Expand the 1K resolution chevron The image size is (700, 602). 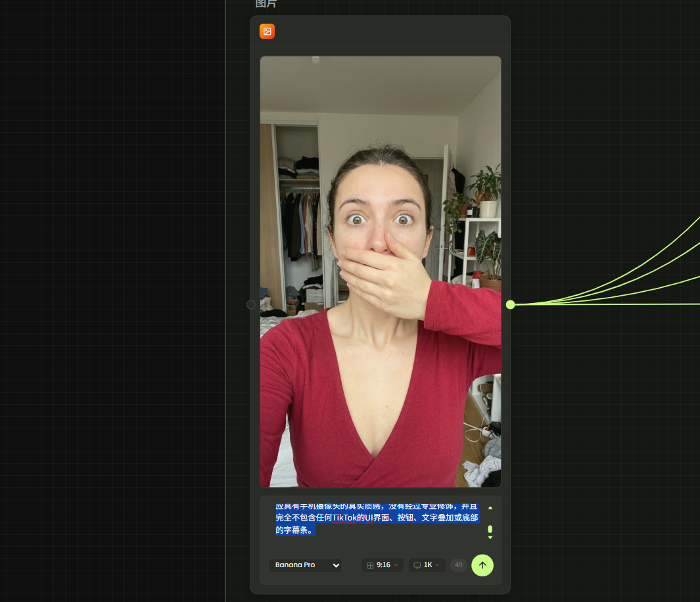point(438,565)
